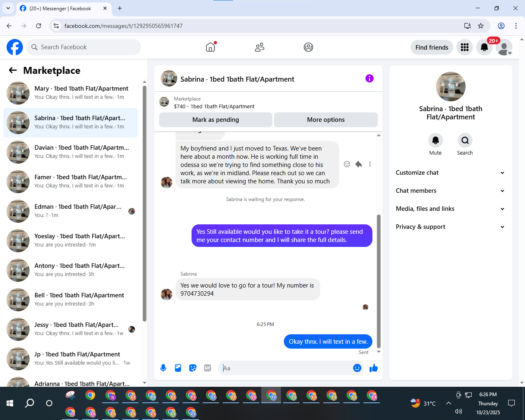This screenshot has height=420, width=525.
Task: Expand the Customize chat section
Action: tap(450, 173)
